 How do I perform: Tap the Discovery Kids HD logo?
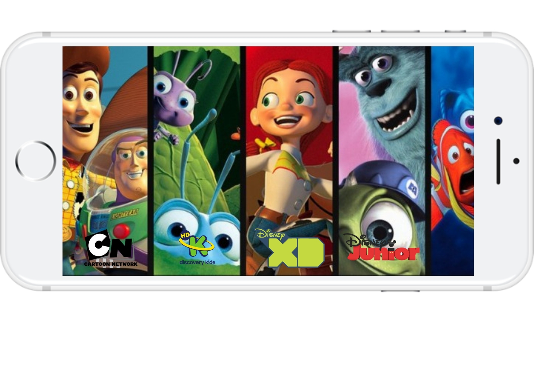(x=197, y=248)
